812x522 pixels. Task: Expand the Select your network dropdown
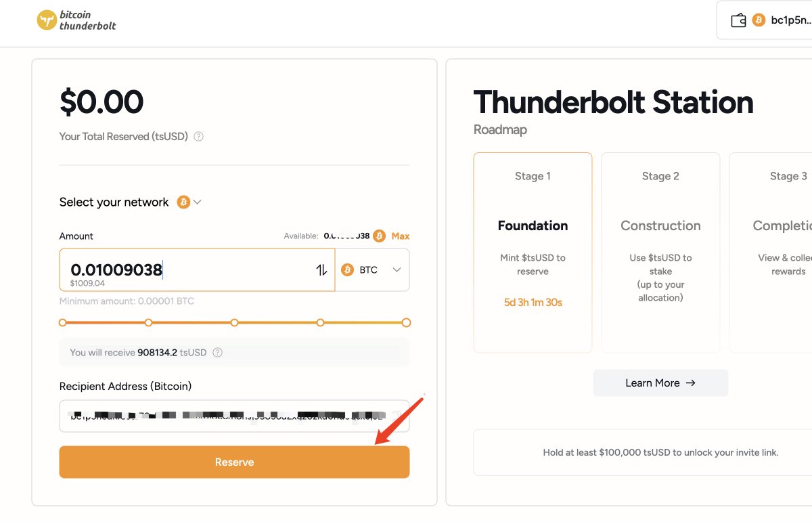189,202
